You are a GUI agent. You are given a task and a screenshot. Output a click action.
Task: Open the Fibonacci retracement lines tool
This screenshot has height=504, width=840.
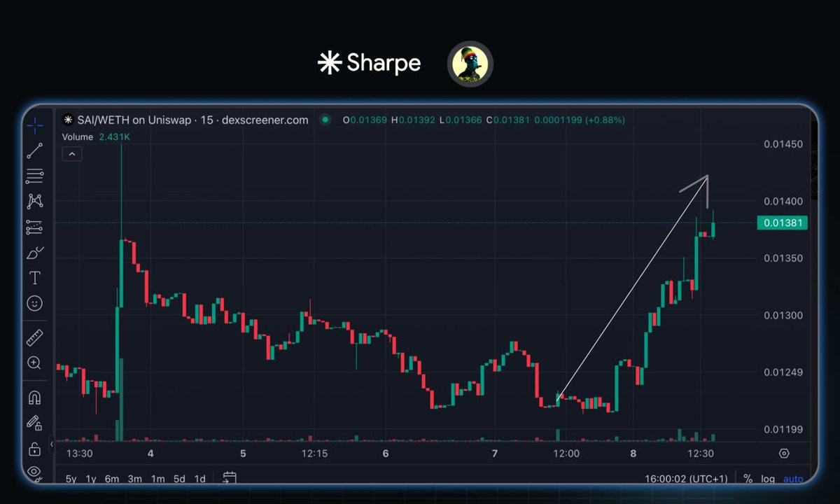[34, 176]
